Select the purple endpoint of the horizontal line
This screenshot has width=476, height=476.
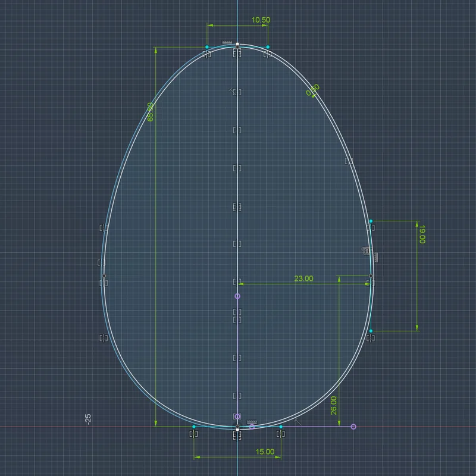(353, 427)
